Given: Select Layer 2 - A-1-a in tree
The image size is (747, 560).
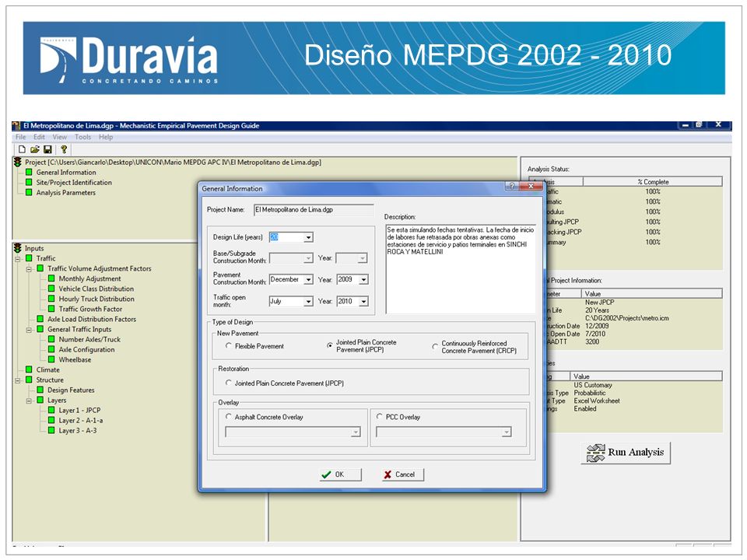Looking at the screenshot, I should tap(80, 421).
